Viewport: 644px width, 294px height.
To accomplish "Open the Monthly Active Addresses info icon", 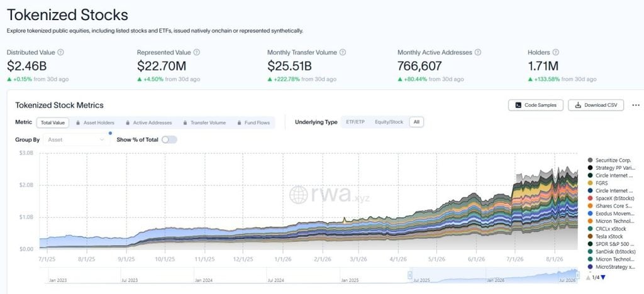I will click(x=478, y=53).
